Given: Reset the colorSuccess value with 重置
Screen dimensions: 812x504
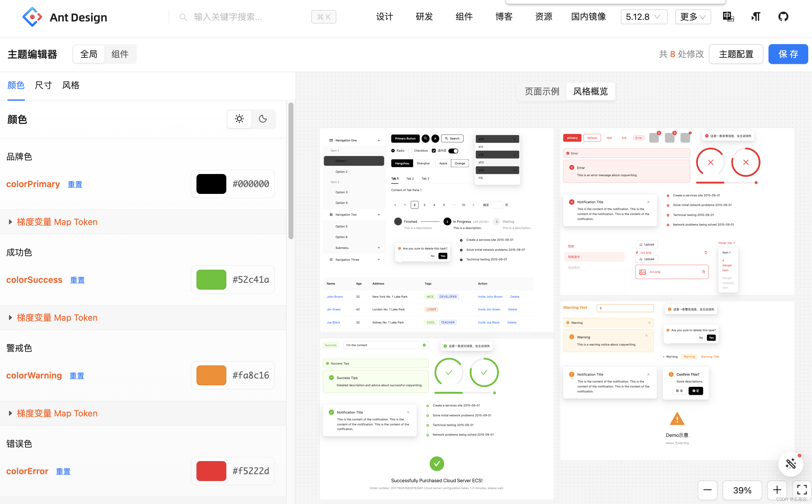Looking at the screenshot, I should click(x=77, y=280).
